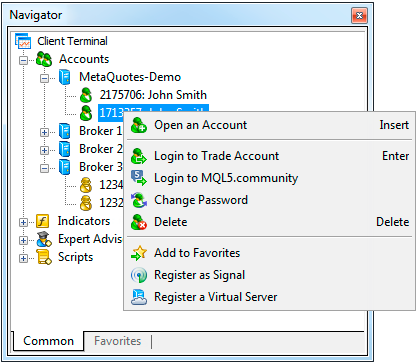Click the Register as Signal icon
418x362 pixels.
(139, 275)
